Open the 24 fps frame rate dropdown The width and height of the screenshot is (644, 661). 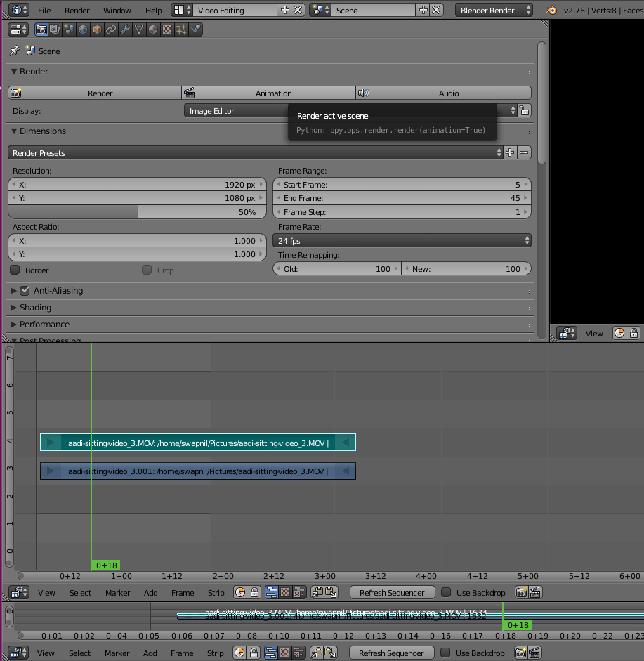click(x=402, y=241)
